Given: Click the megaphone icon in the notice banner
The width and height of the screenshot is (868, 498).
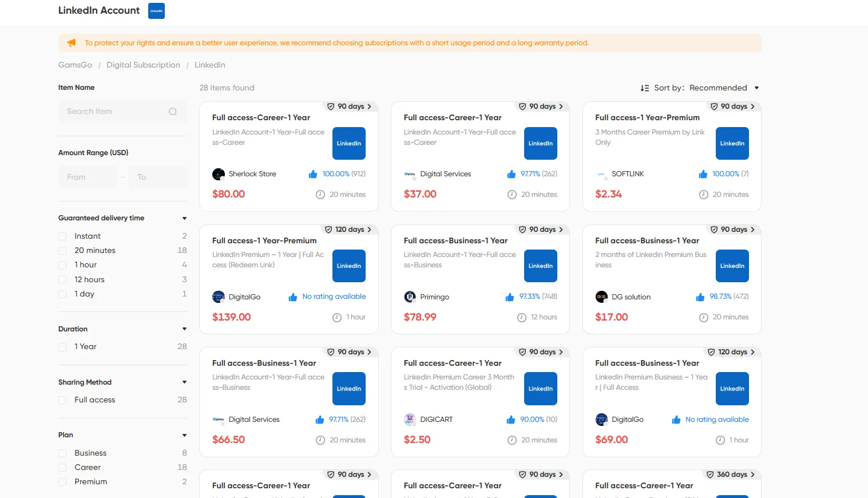Looking at the screenshot, I should pyautogui.click(x=71, y=42).
